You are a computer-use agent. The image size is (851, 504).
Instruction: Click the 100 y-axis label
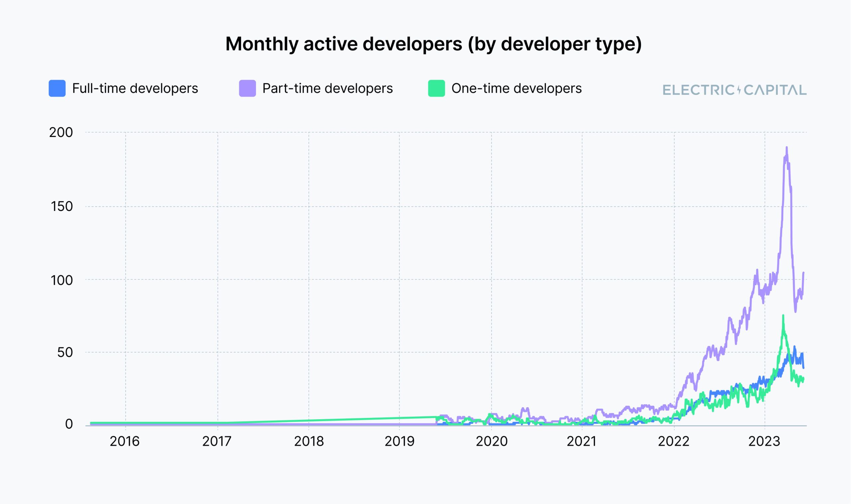[62, 280]
